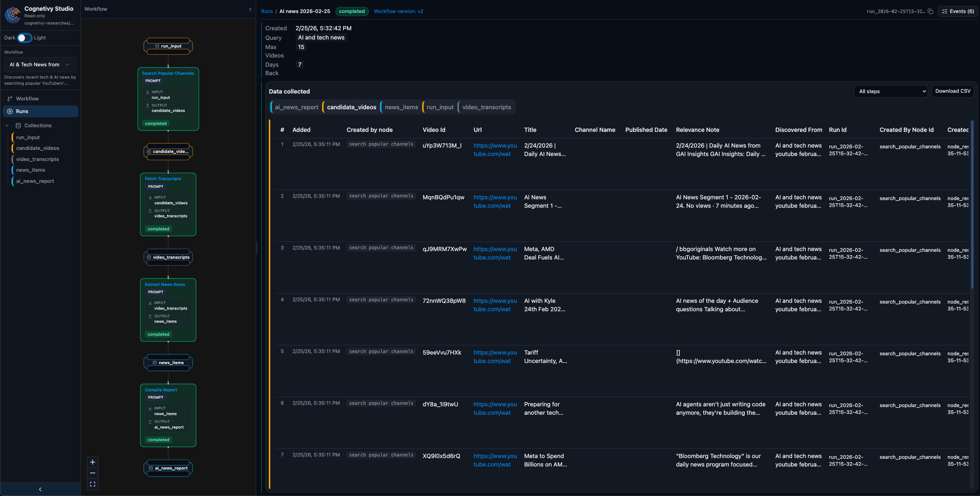Image resolution: width=980 pixels, height=496 pixels.
Task: Switch to the video_transcripts data tab
Action: [x=486, y=107]
